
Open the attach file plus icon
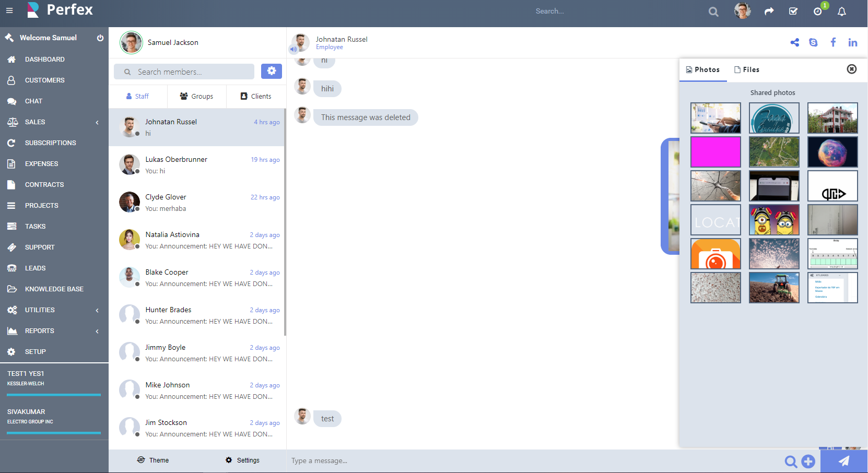807,462
